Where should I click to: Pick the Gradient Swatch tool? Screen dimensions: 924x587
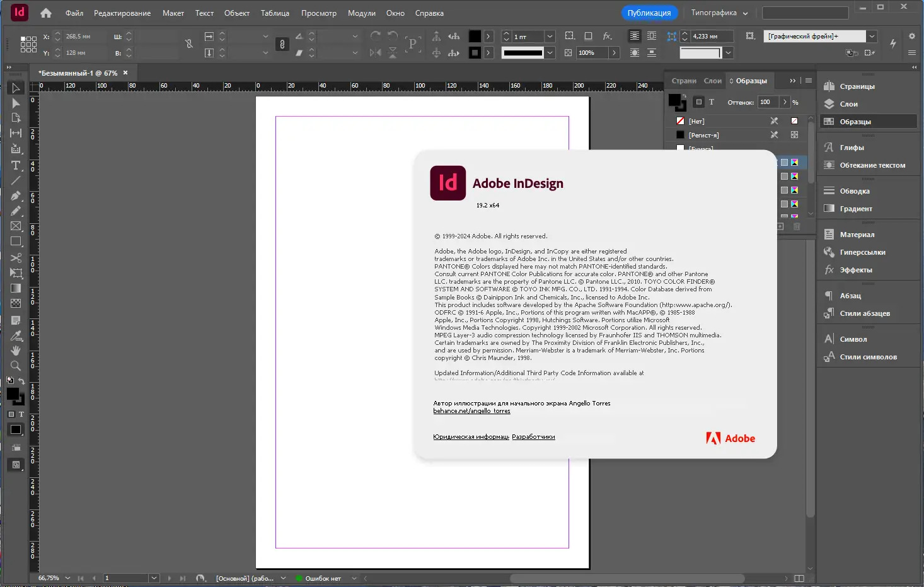point(16,288)
